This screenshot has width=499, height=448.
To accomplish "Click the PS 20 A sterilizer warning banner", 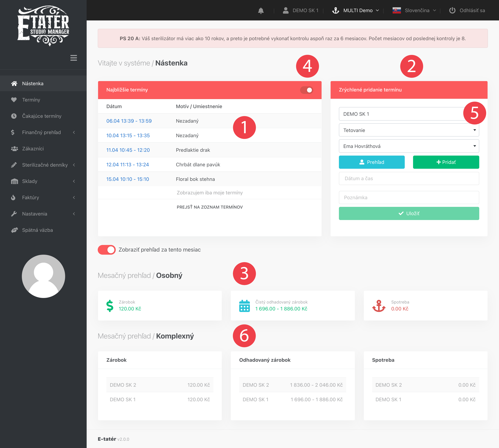I will [293, 38].
